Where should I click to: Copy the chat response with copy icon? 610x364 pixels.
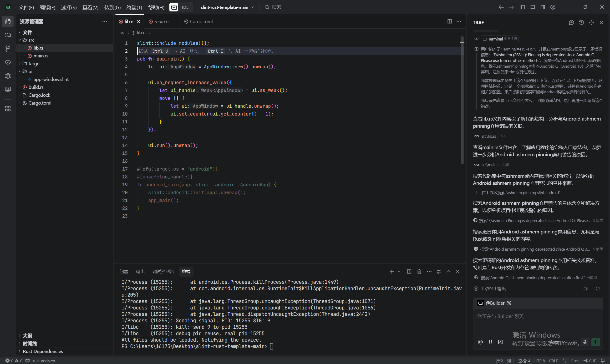point(585,289)
